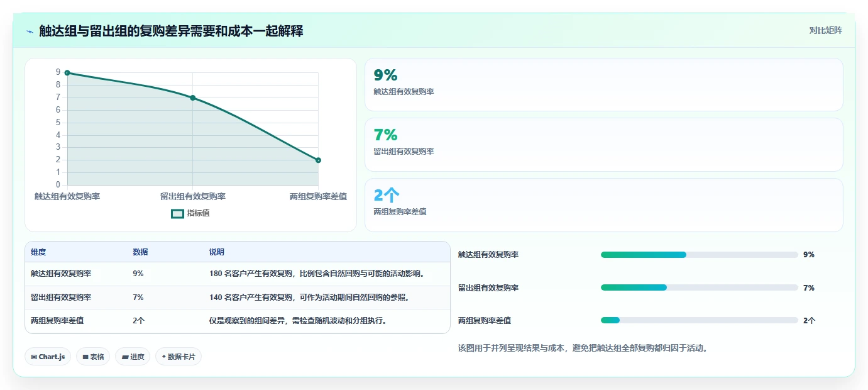This screenshot has height=390, width=868.
Task: Click the description 仅是观察到的组间差异
Action: [299, 321]
